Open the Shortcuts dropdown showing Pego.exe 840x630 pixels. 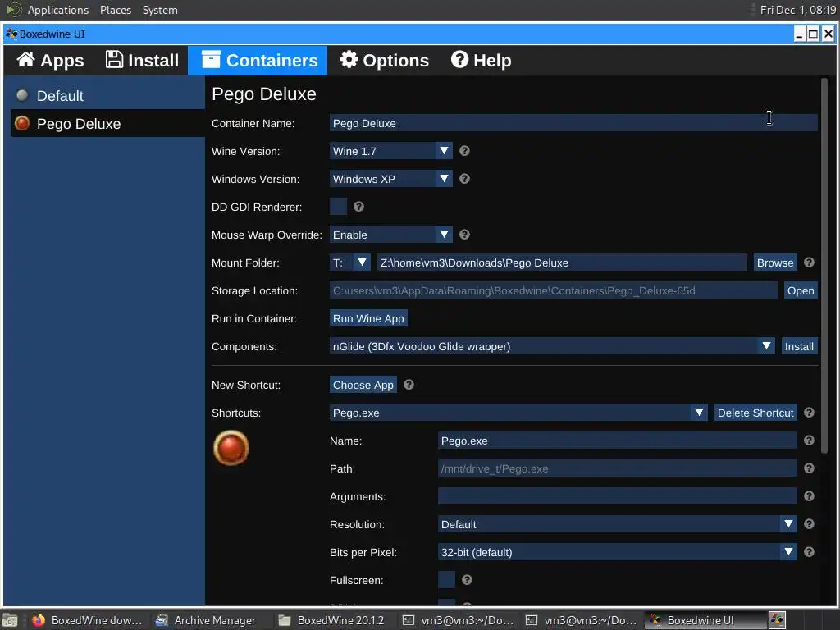[x=518, y=413]
